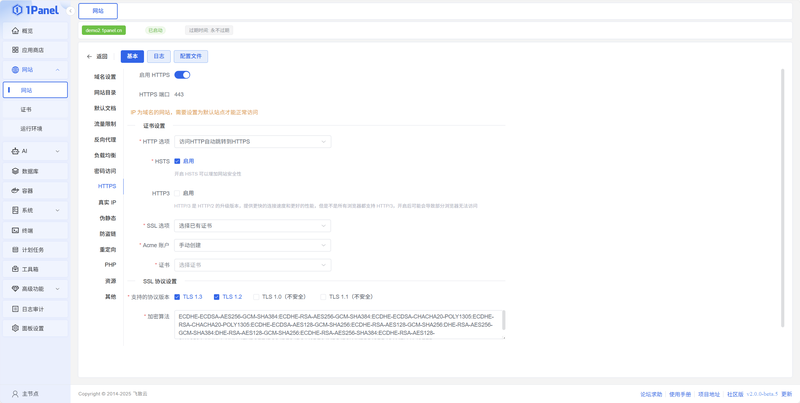Uncheck the HSTS 启用 checkbox
Viewport: 800px width, 403px height.
pos(177,161)
